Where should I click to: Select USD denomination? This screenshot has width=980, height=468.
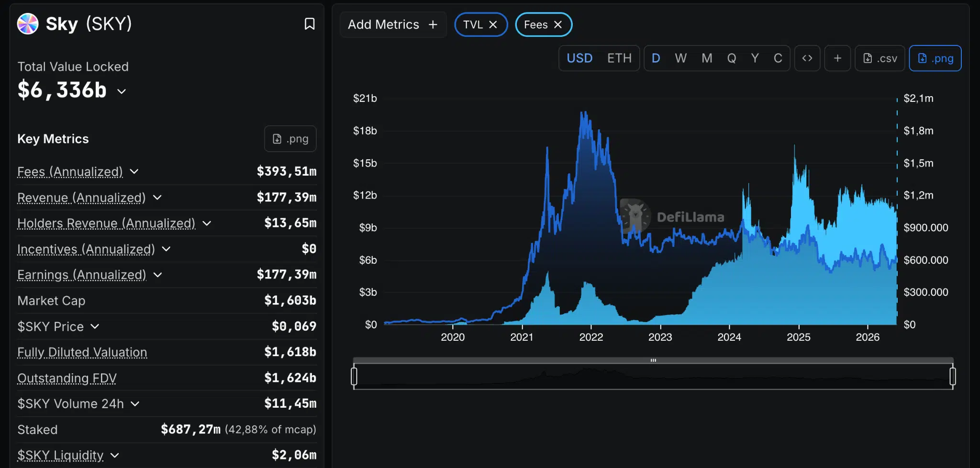579,58
